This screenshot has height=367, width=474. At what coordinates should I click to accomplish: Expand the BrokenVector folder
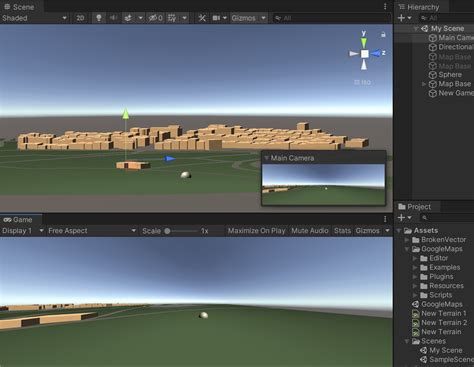407,240
